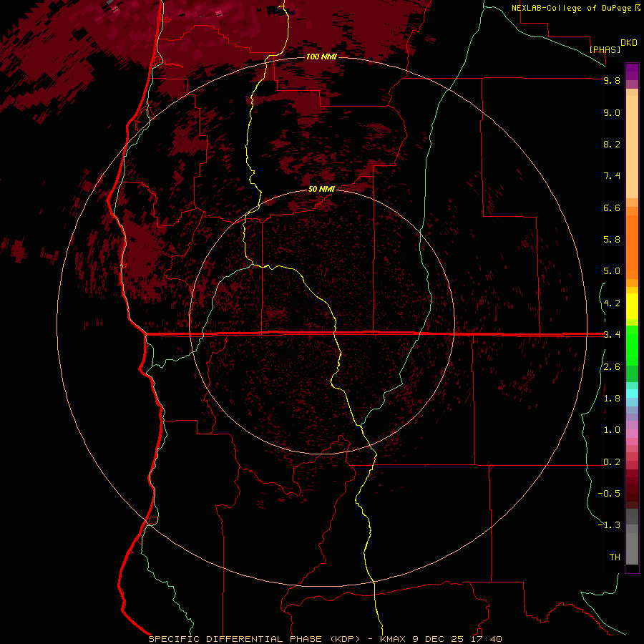Pick the bright green color bar segment
Screen dimensions: 644x644
click(x=632, y=345)
